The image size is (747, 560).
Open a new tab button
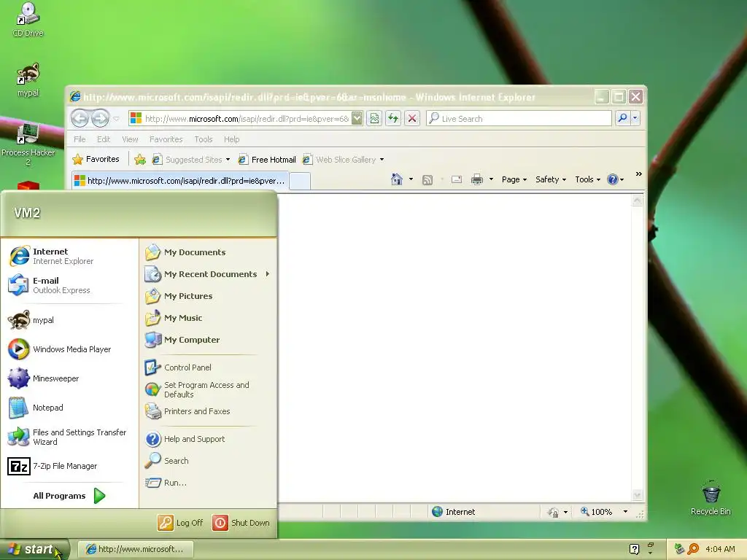pyautogui.click(x=300, y=182)
